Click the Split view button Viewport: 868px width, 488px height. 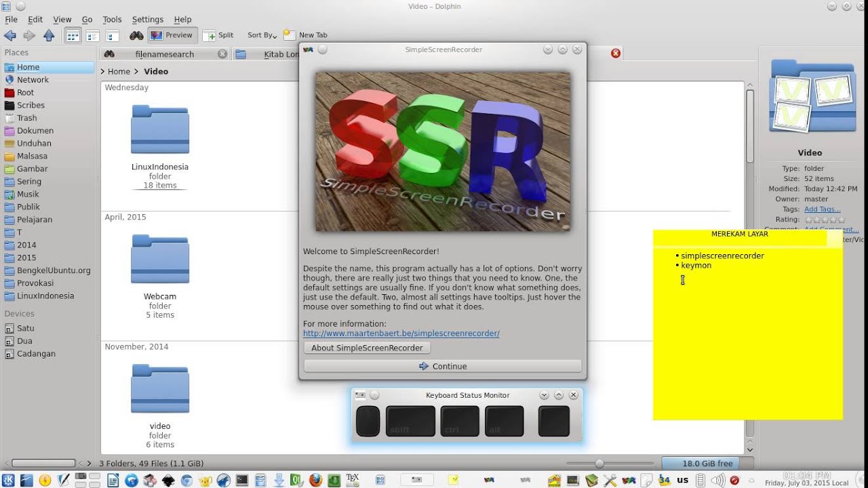coord(218,35)
